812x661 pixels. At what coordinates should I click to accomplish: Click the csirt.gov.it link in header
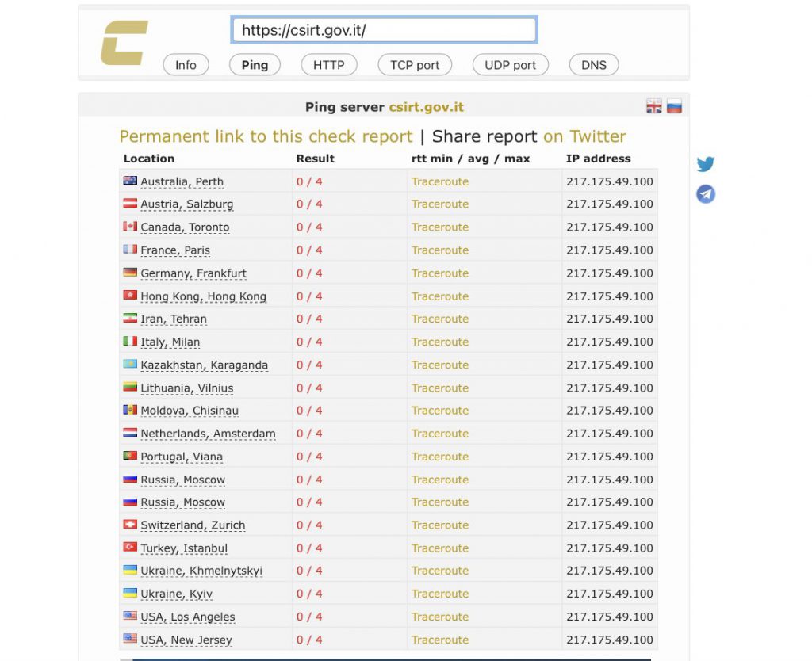[426, 107]
